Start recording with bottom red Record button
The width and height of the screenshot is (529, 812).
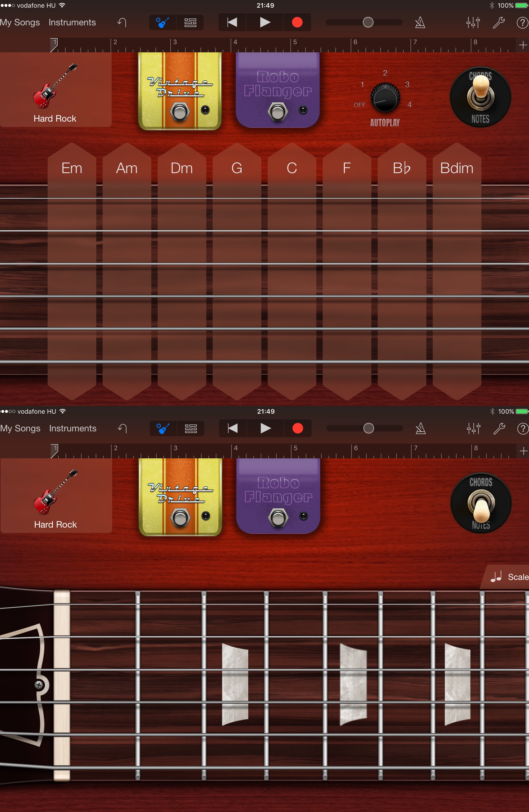tap(298, 428)
